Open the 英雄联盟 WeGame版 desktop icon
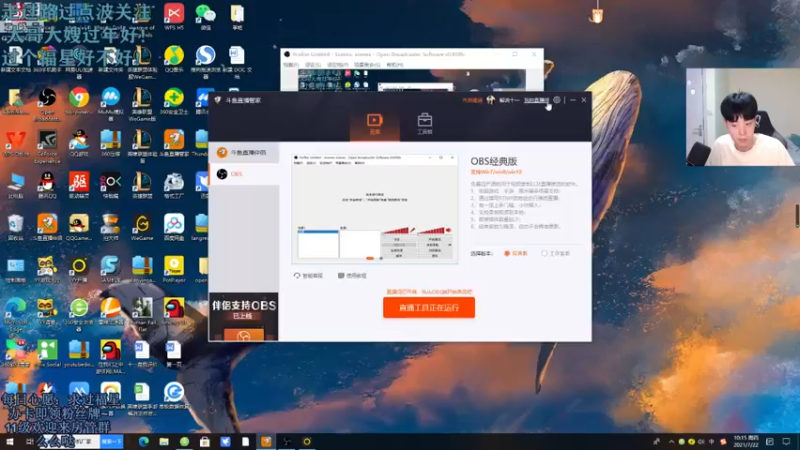The height and width of the screenshot is (450, 800). tap(142, 104)
